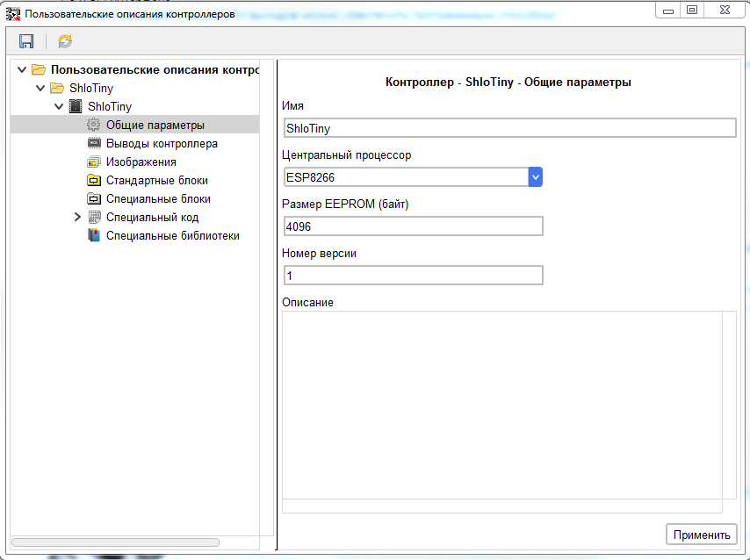Click the folder icon of 'Специальные блоки'
Screen dimensions: 750x560
click(x=94, y=198)
